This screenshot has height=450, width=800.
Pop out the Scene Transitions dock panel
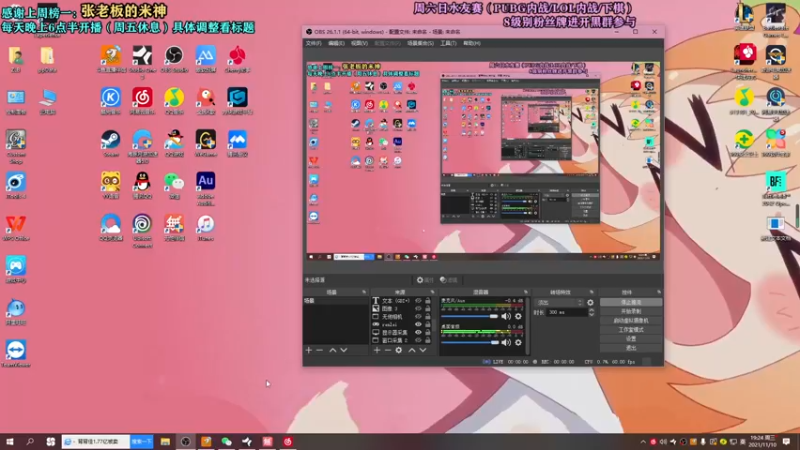(591, 292)
